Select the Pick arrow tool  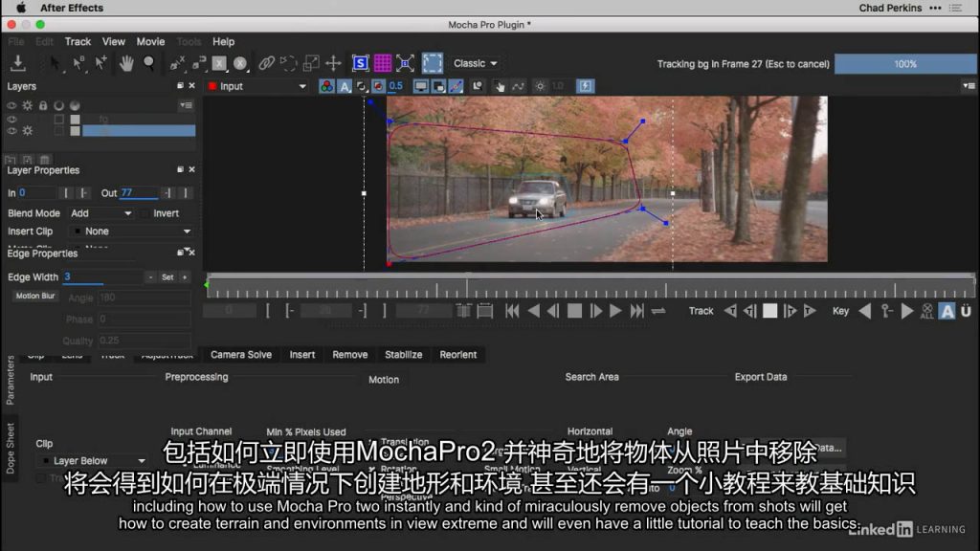pyautogui.click(x=55, y=63)
